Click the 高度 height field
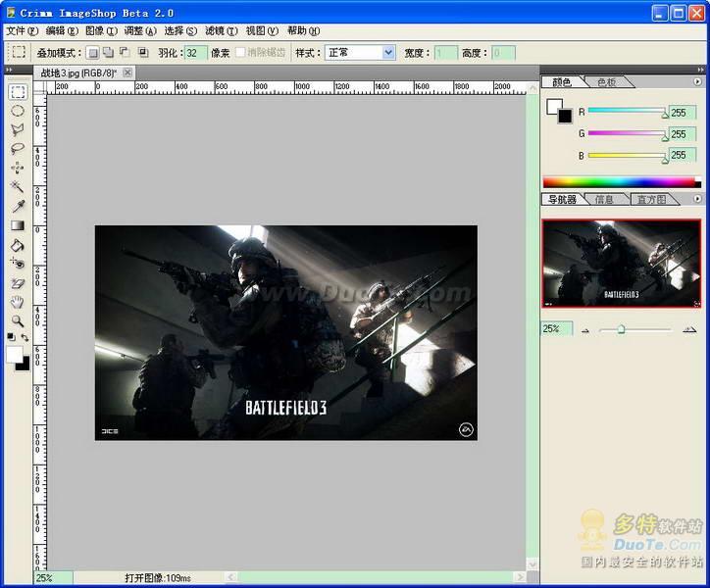The height and width of the screenshot is (588, 710). (x=503, y=53)
